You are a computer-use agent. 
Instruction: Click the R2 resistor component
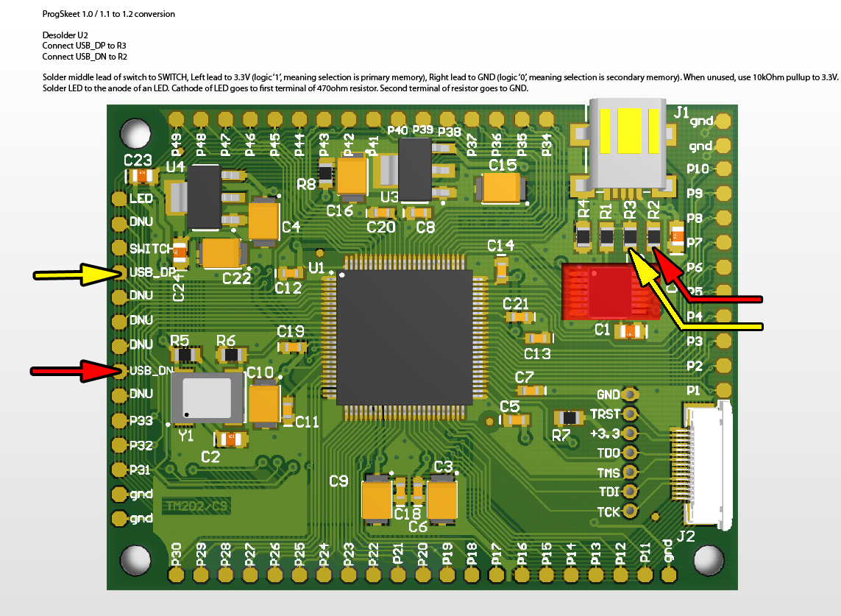(653, 236)
